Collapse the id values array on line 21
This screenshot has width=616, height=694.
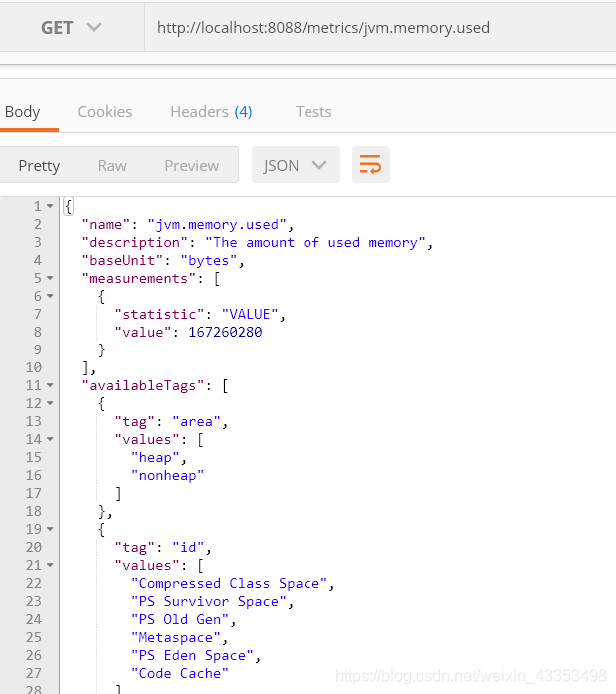50,565
